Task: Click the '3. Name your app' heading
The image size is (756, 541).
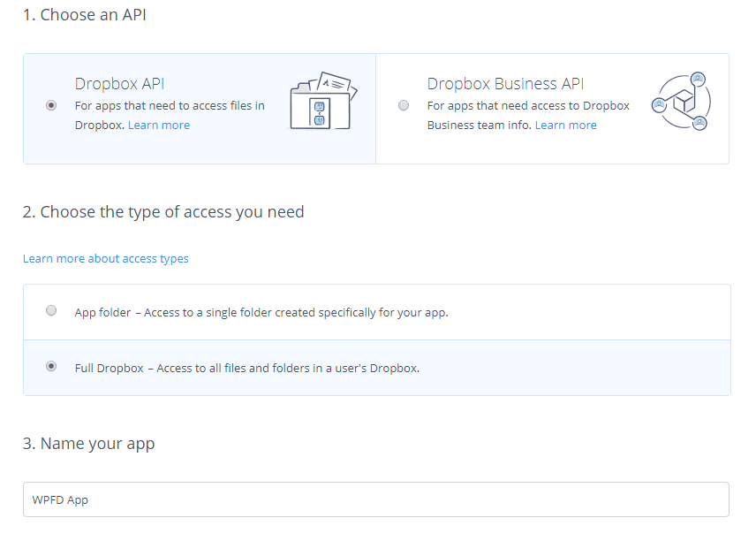Action: pos(89,444)
